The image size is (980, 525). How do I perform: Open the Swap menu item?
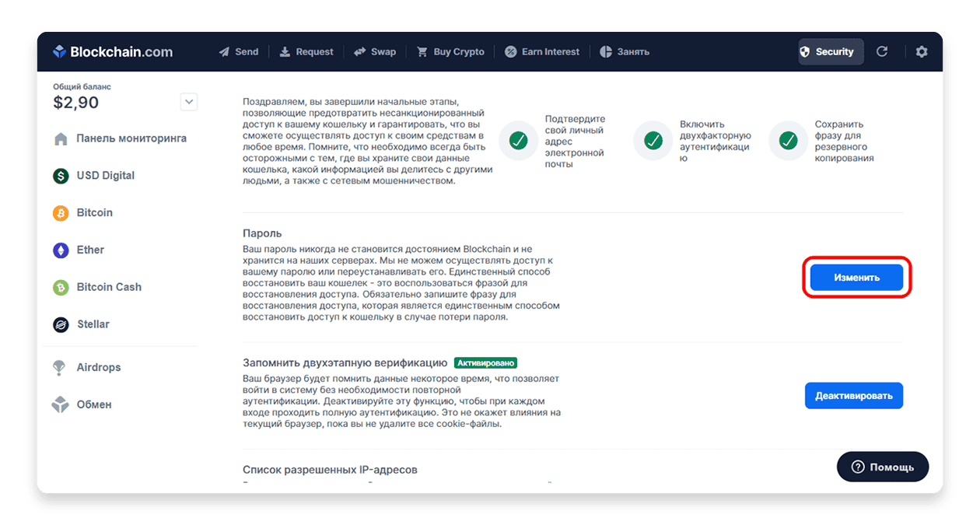pyautogui.click(x=375, y=52)
